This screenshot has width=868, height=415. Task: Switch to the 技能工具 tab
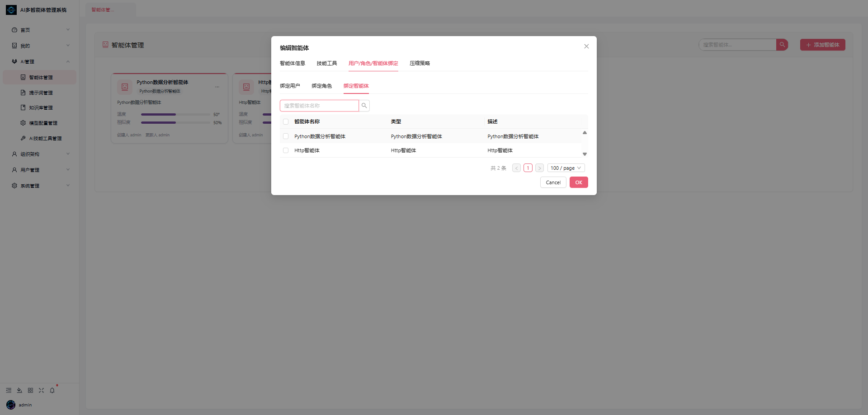(x=327, y=63)
